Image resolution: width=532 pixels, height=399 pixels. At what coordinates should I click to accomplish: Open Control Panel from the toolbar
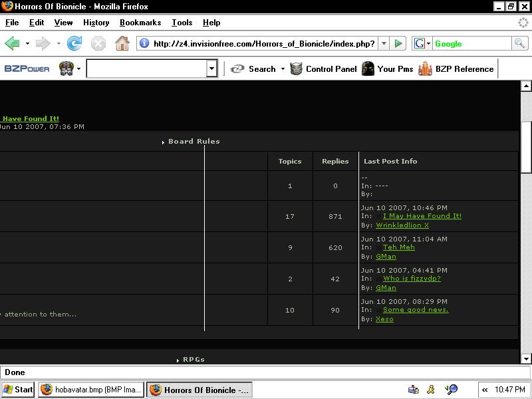coord(324,69)
